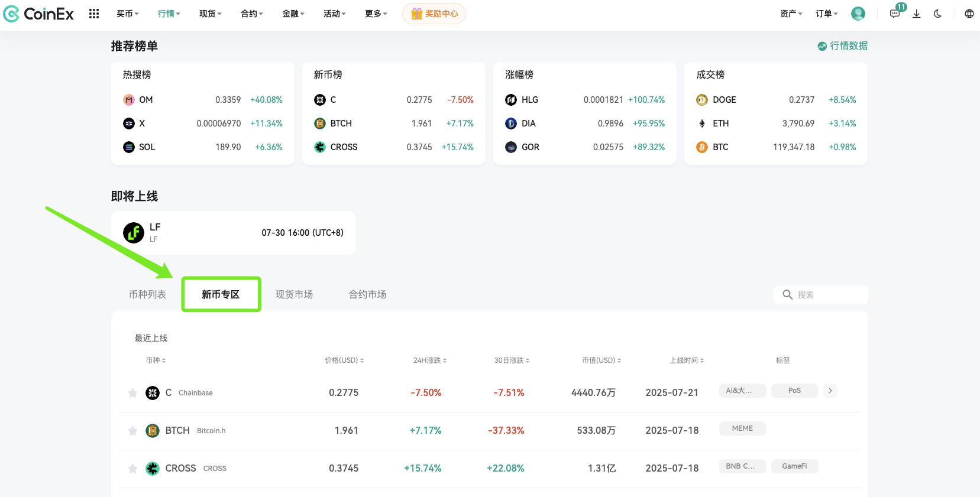Expand the 现货 dropdown menu

[x=211, y=14]
